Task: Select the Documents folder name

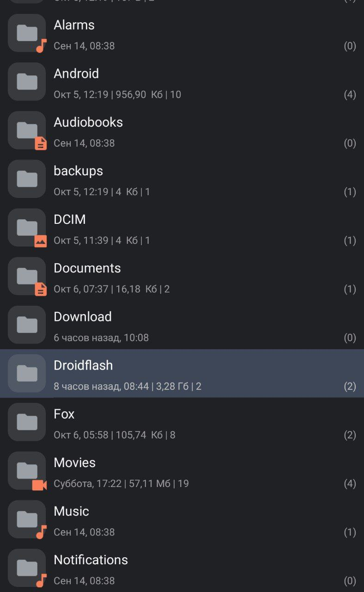Action: tap(87, 268)
